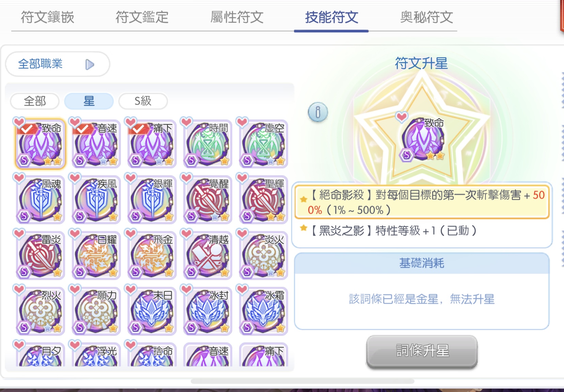Image resolution: width=564 pixels, height=392 pixels.
Task: Open the 全部職業 class dropdown
Action: 58,64
